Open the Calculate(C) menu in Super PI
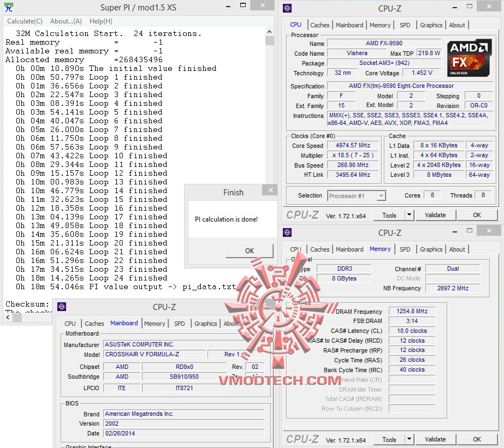The width and height of the screenshot is (504, 448). pyautogui.click(x=25, y=21)
